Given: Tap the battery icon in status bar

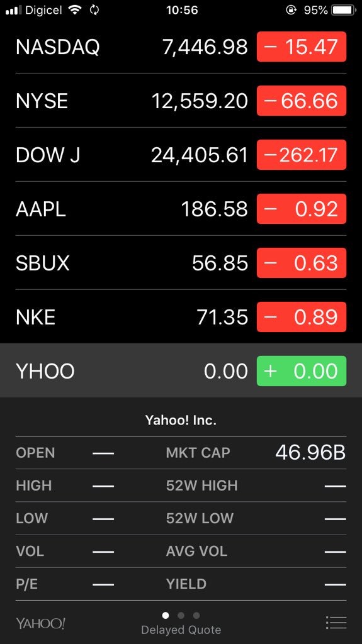Looking at the screenshot, I should pyautogui.click(x=344, y=10).
